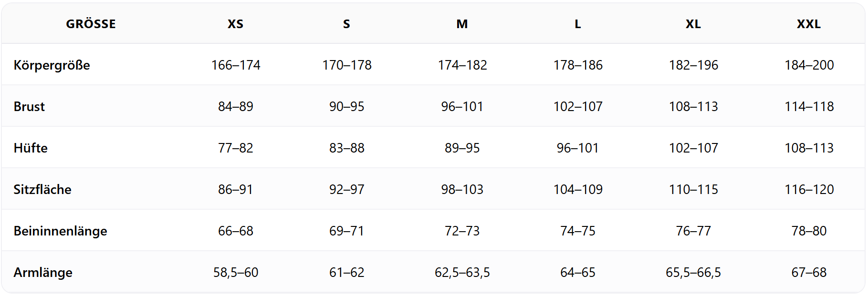
Task: Click Armlänge value 62,5–63,5 for size M
Action: click(x=462, y=273)
